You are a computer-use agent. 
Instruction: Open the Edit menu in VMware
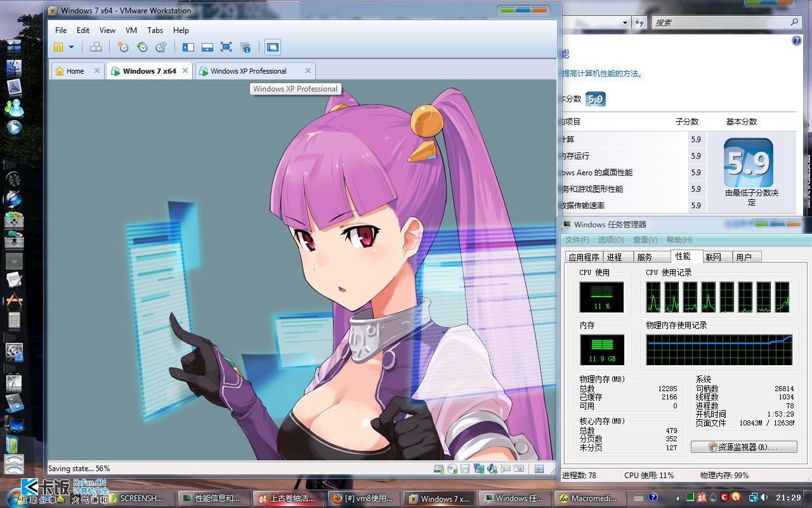83,30
